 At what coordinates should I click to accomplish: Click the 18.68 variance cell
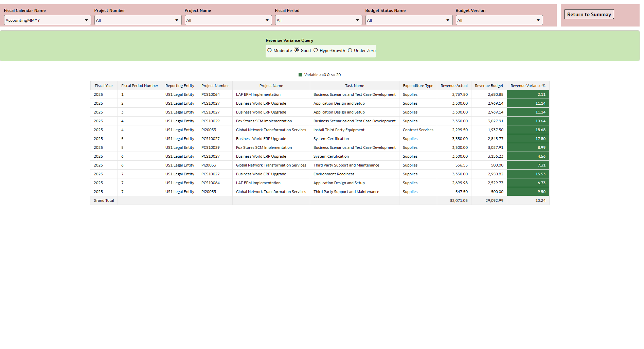(x=528, y=130)
